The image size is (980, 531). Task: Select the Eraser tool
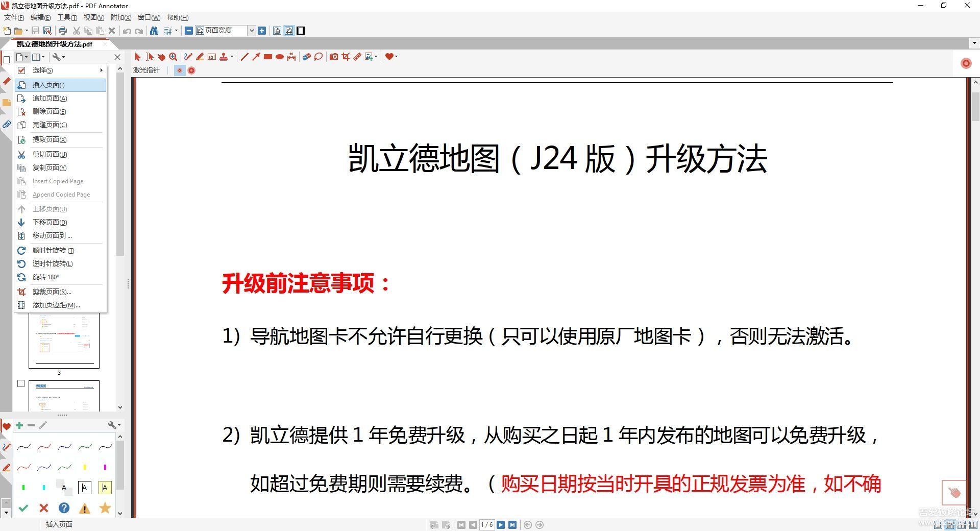coord(306,57)
